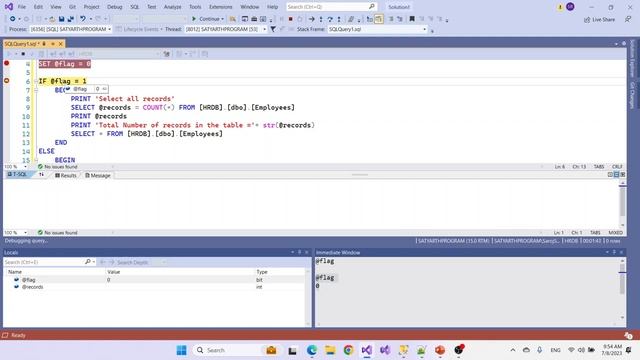Save the file with the Save icon
This screenshot has width=640, height=360.
(61, 19)
